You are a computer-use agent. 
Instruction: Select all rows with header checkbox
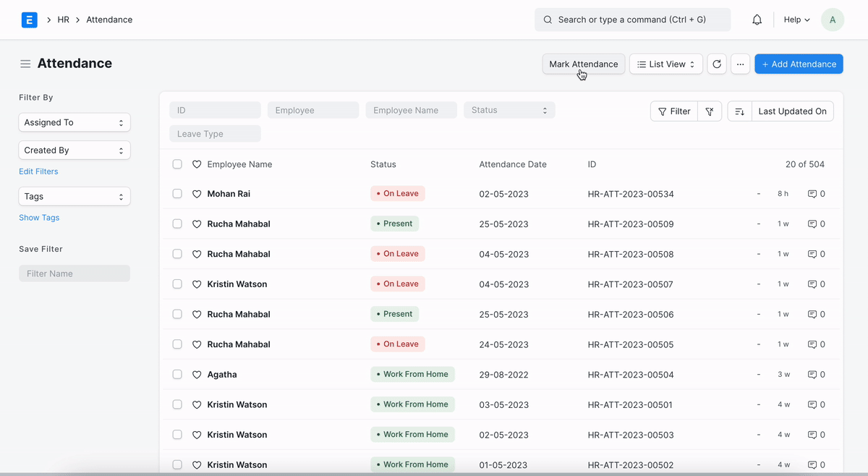tap(177, 164)
